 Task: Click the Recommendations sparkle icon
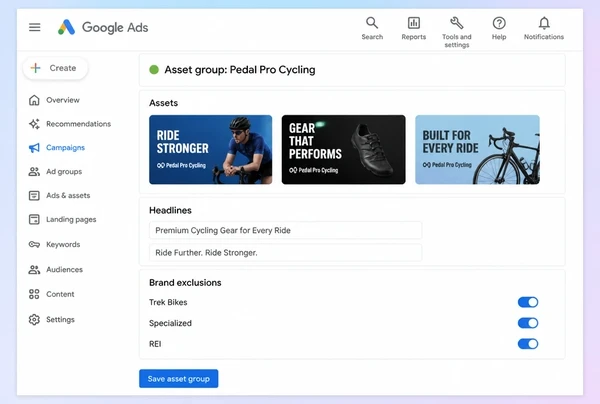(34, 124)
